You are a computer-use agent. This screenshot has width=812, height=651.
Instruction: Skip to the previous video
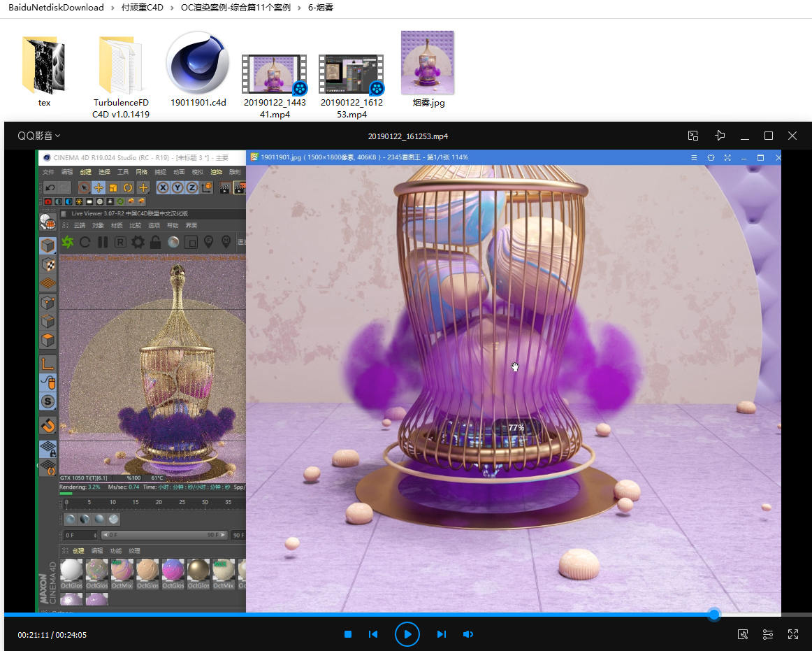point(373,634)
